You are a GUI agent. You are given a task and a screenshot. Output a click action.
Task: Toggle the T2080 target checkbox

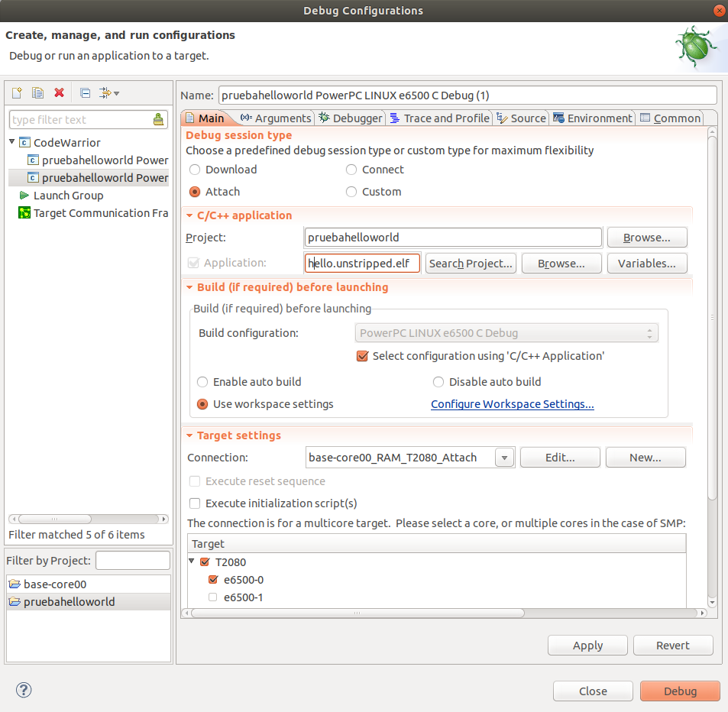[x=205, y=562]
